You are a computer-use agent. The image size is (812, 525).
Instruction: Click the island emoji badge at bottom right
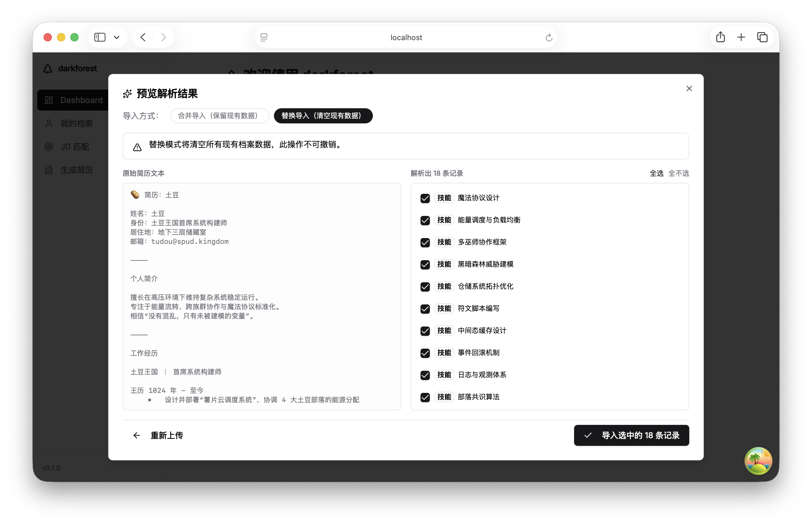click(758, 461)
